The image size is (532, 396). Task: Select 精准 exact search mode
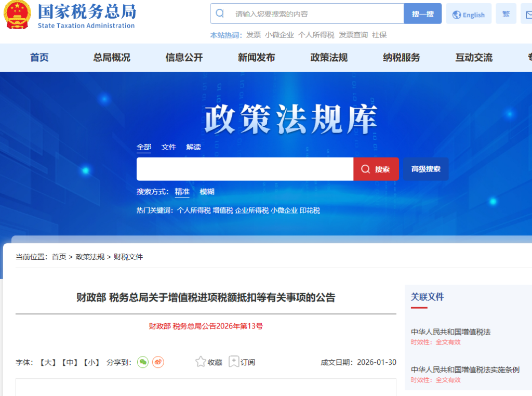tap(182, 191)
